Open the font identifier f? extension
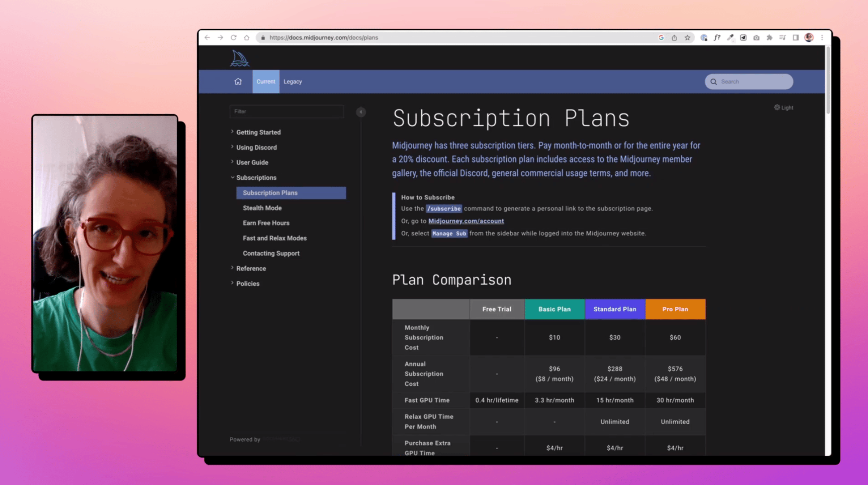 (717, 38)
